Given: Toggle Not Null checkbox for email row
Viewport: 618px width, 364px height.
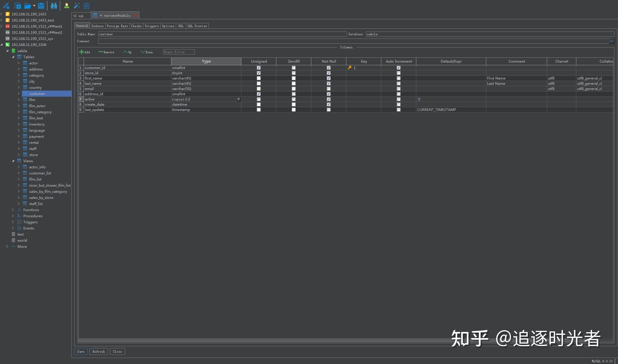Looking at the screenshot, I should [329, 89].
